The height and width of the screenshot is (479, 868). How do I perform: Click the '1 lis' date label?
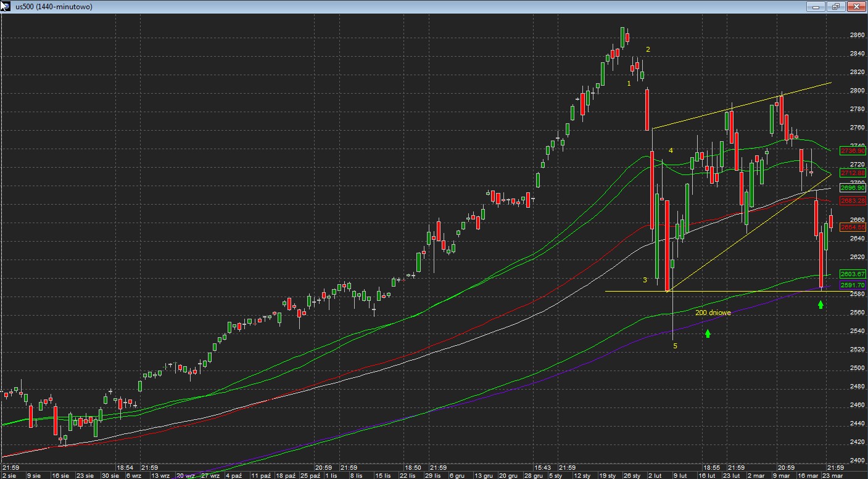tap(331, 475)
